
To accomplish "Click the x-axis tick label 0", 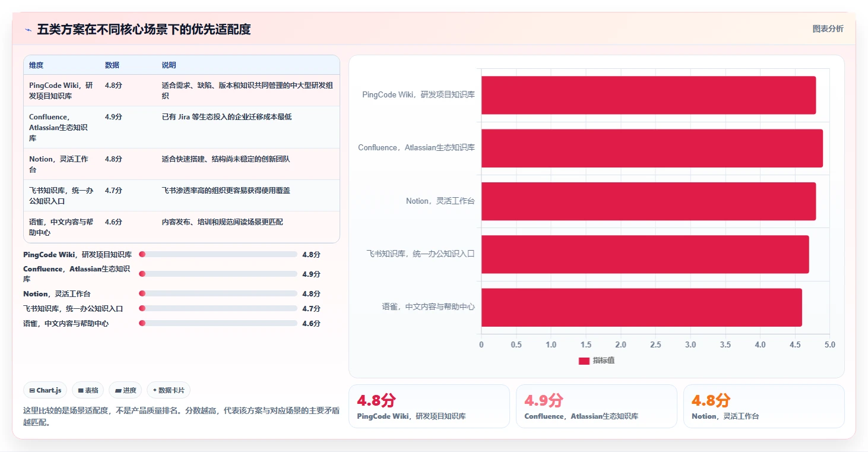I will [x=481, y=345].
